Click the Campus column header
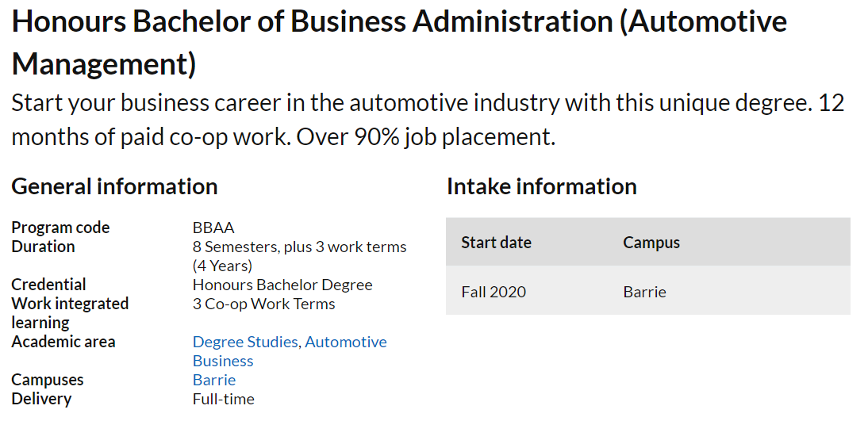This screenshot has width=868, height=421. 651,242
